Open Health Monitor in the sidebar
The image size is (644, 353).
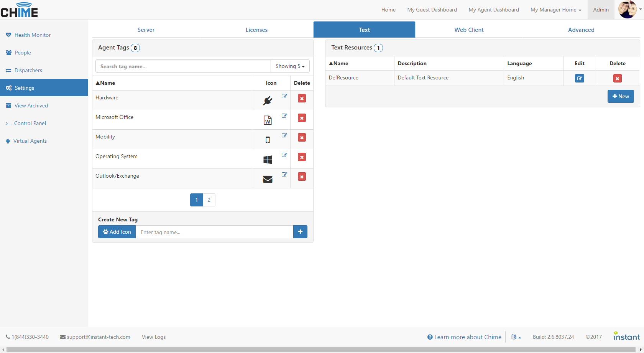coord(33,35)
